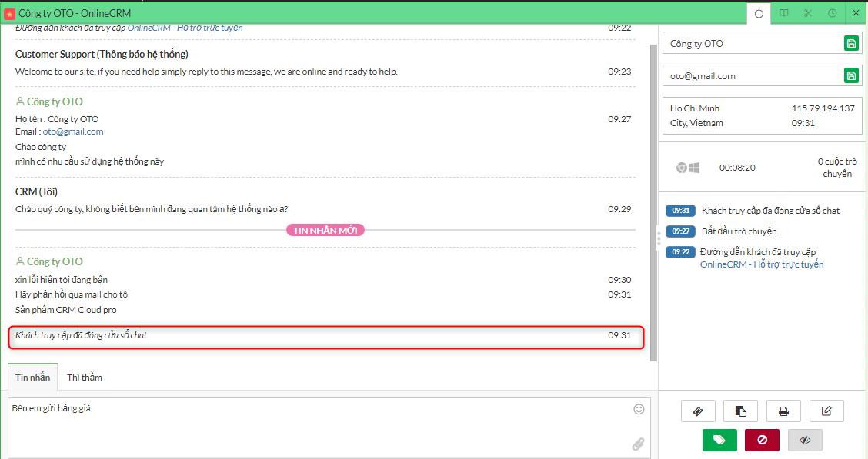Click IP address 115.79.194.137
The width and height of the screenshot is (868, 459).
click(x=823, y=108)
